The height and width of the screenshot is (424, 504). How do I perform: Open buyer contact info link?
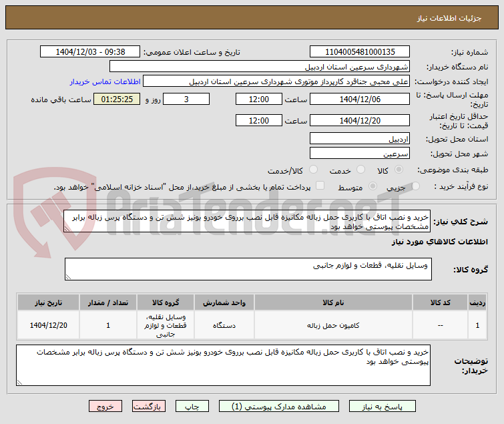[105, 81]
